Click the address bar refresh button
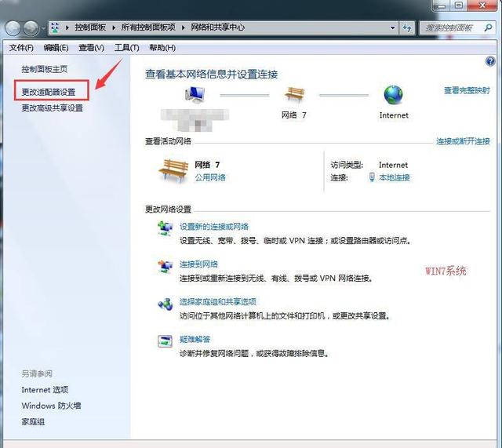 click(407, 28)
